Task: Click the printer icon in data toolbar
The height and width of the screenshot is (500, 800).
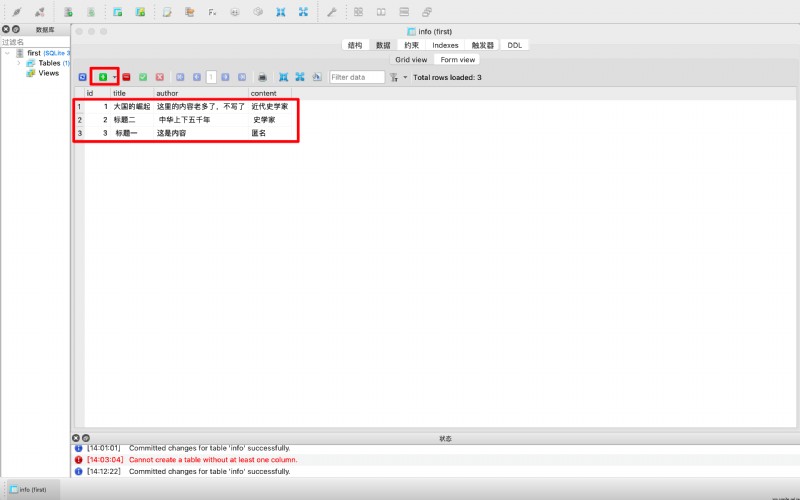Action: click(x=262, y=77)
